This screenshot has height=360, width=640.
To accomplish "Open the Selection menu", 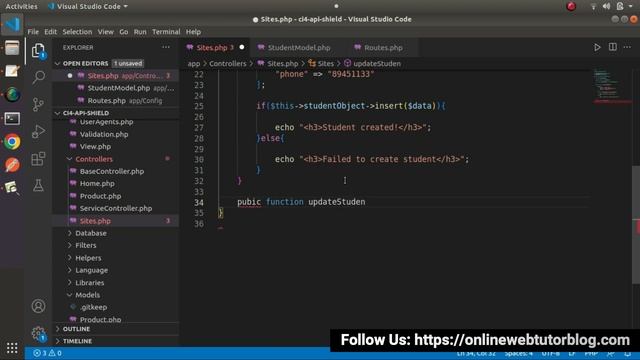I will point(77,32).
